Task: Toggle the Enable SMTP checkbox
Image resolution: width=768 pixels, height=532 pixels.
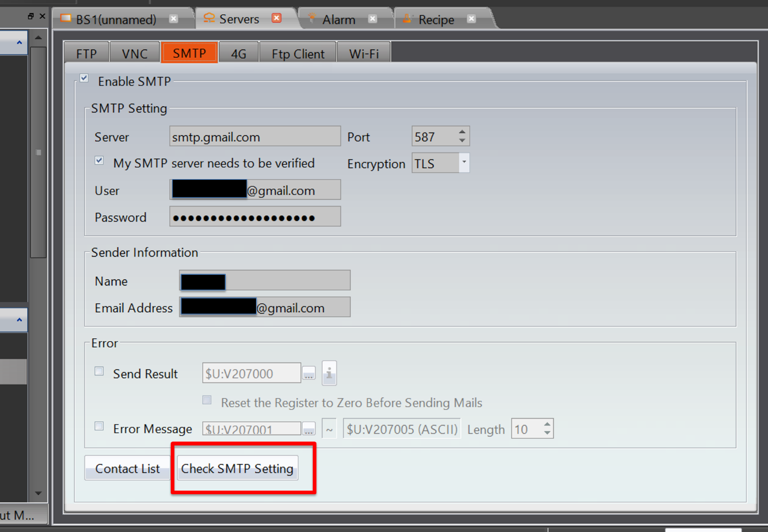Action: click(85, 79)
